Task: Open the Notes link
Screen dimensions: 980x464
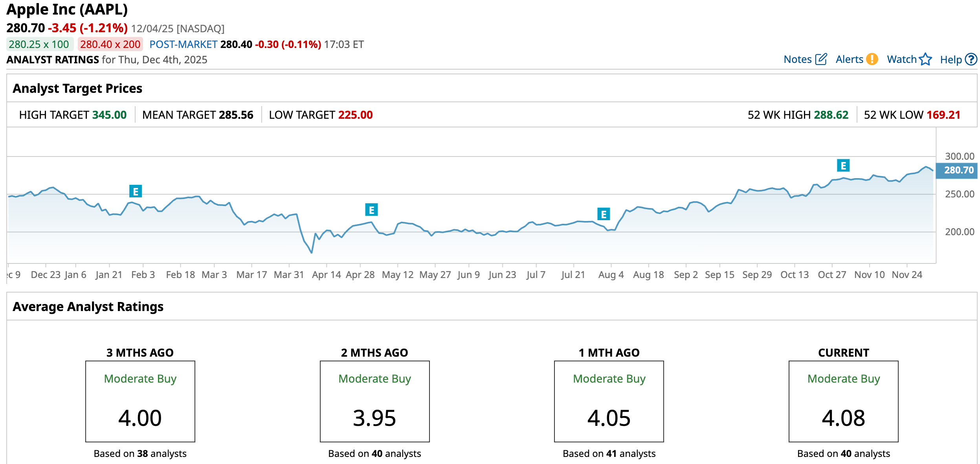Action: 797,59
